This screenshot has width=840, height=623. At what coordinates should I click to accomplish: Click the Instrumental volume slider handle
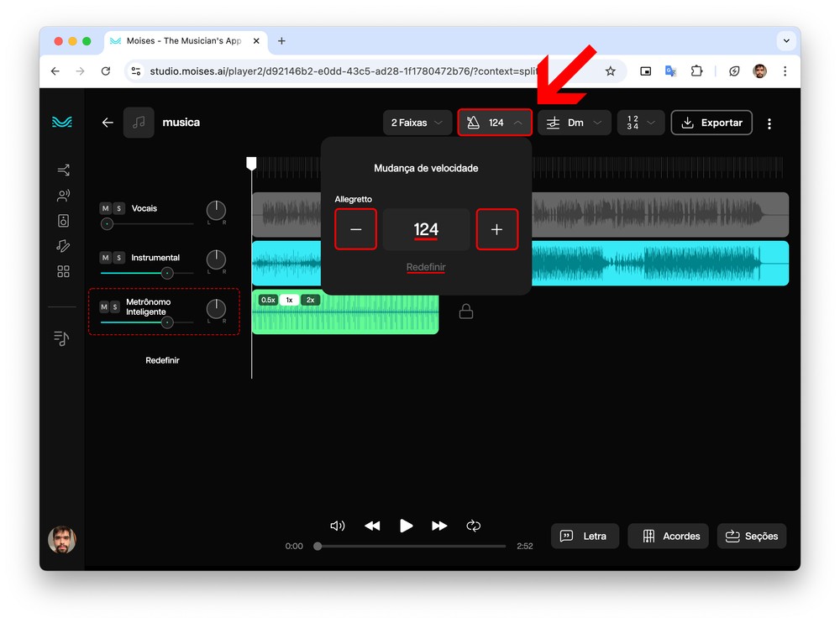point(167,273)
